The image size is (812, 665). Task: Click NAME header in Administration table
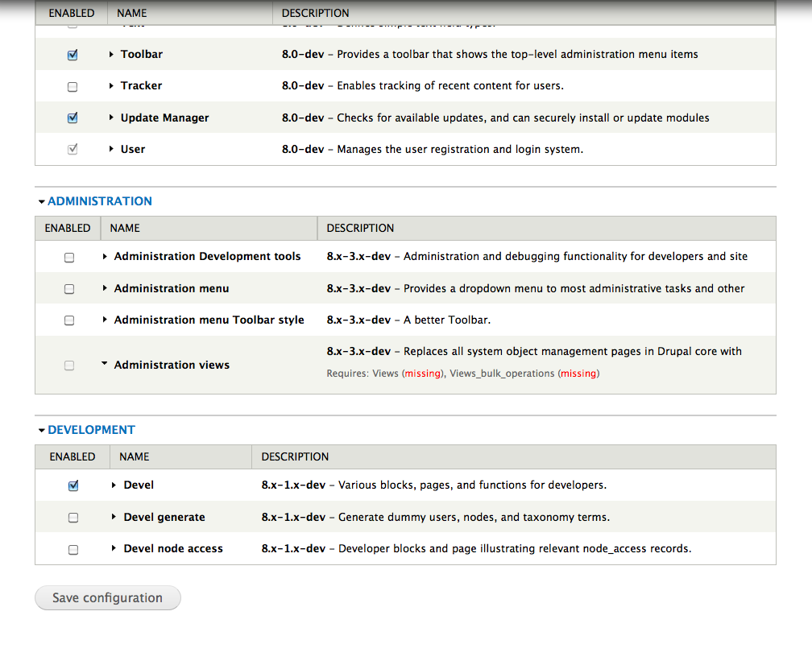[125, 228]
